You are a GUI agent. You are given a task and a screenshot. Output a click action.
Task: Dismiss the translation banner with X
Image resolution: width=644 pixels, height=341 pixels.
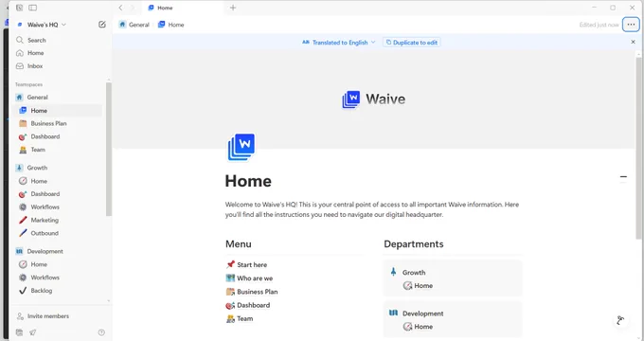pos(633,42)
